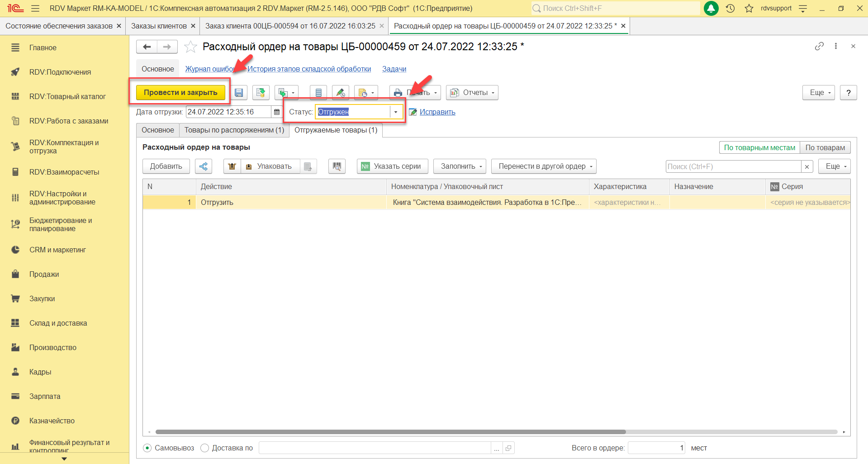Open История этапов складской обработки link
Image resolution: width=868 pixels, height=464 pixels.
(309, 69)
